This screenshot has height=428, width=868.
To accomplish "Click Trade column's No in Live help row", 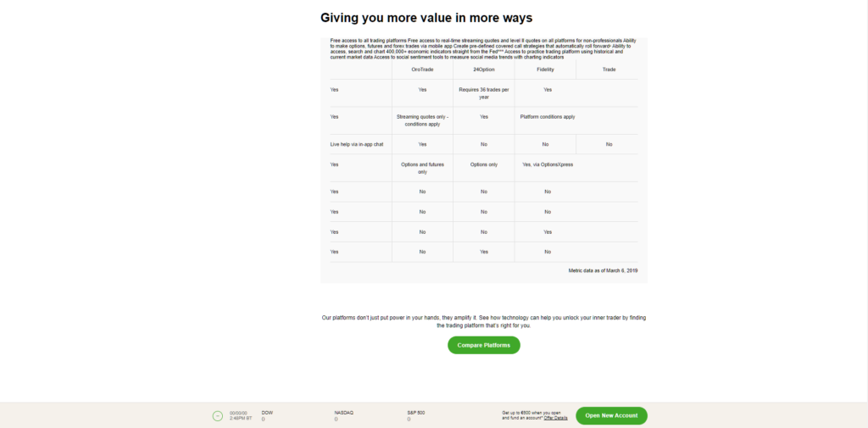I will pos(609,144).
